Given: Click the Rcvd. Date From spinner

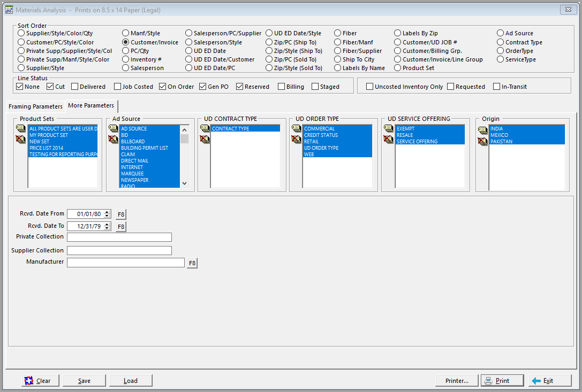Looking at the screenshot, I should click(x=107, y=214).
